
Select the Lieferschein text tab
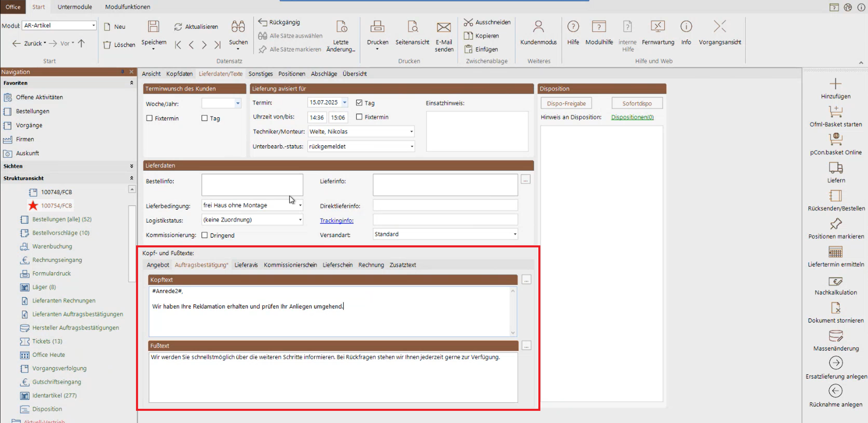pos(337,265)
